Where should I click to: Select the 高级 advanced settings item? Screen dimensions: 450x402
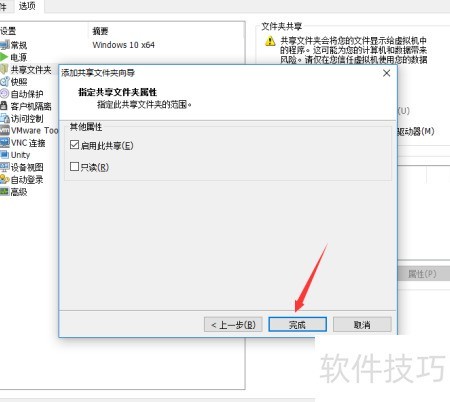[14, 192]
